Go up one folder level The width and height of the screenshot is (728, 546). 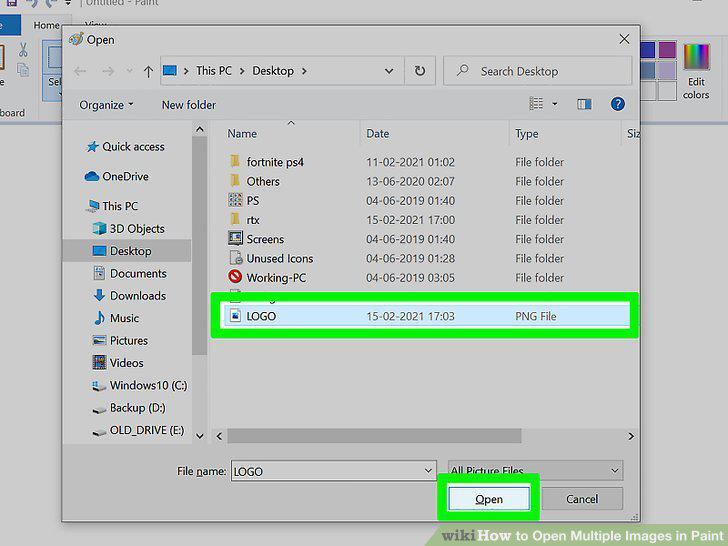coord(148,71)
